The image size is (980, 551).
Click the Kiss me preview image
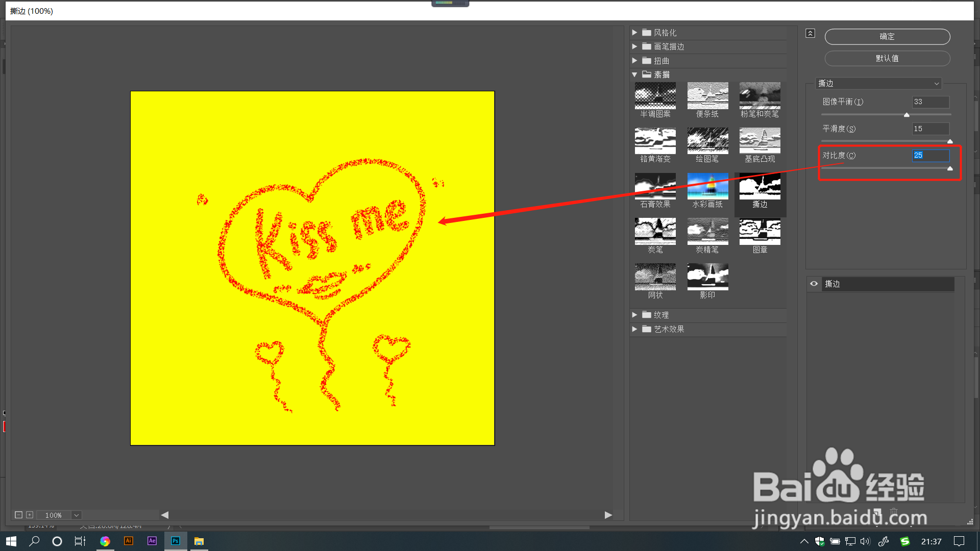(312, 268)
